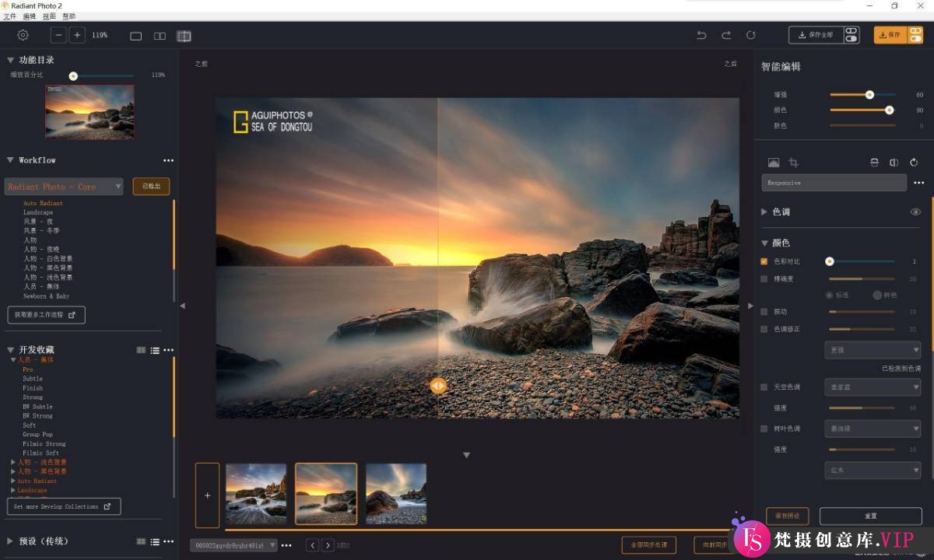The width and height of the screenshot is (934, 560).
Task: Redo the last edit
Action: click(726, 35)
